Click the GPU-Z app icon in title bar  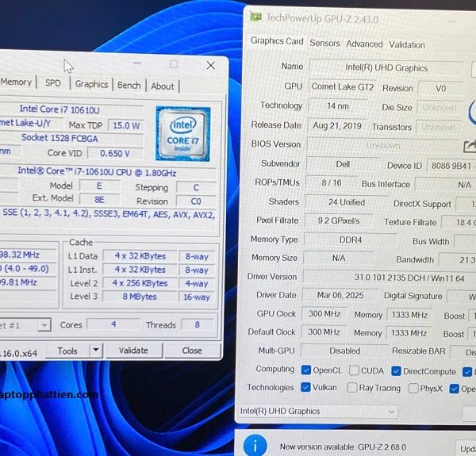(x=255, y=16)
